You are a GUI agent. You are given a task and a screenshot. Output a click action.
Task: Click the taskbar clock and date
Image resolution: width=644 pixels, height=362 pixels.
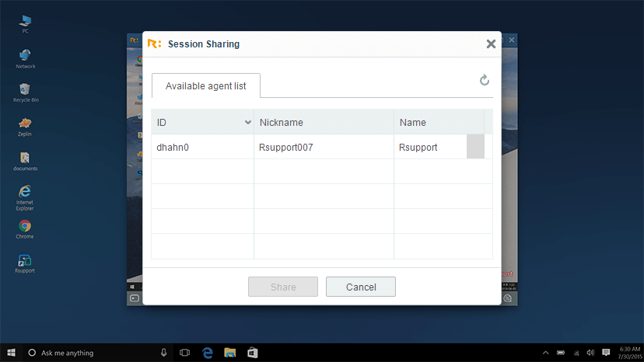pyautogui.click(x=630, y=353)
